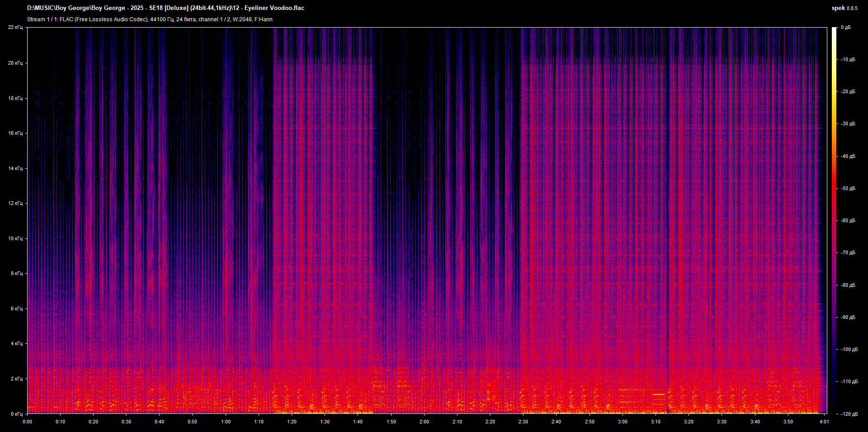Screen dimensions: 868x432
Task: Click the Eyeliner Voodoo.flac file path title
Action: 165,8
